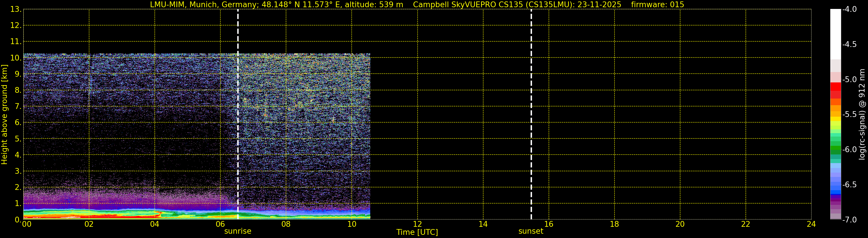The height and width of the screenshot is (238, 868).
Task: Select the station location text "LMU-MIM, Munich, Germany"
Action: [204, 5]
